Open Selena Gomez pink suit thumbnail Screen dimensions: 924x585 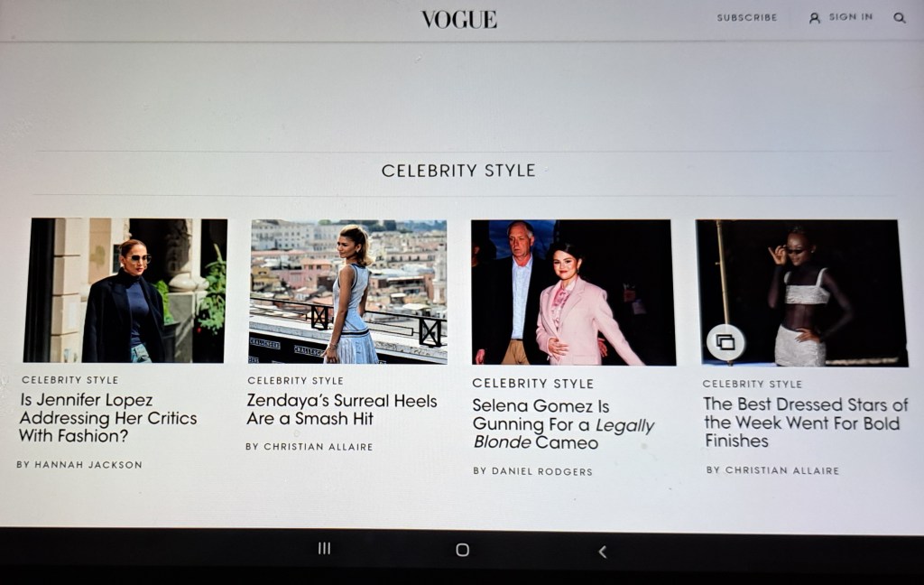click(x=573, y=292)
